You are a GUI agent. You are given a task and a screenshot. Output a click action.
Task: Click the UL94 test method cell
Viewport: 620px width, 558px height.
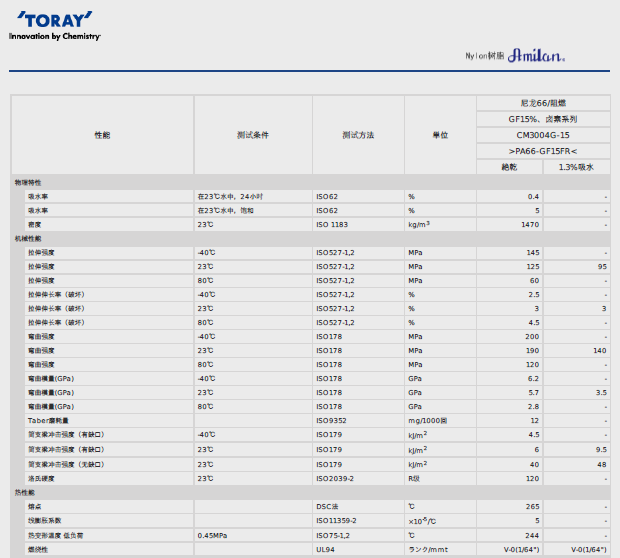[325, 549]
